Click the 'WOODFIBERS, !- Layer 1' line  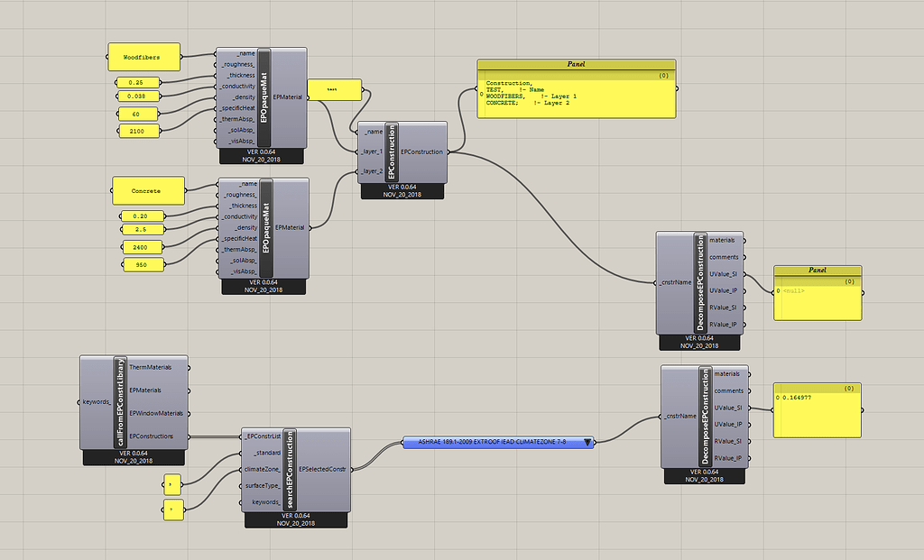531,96
